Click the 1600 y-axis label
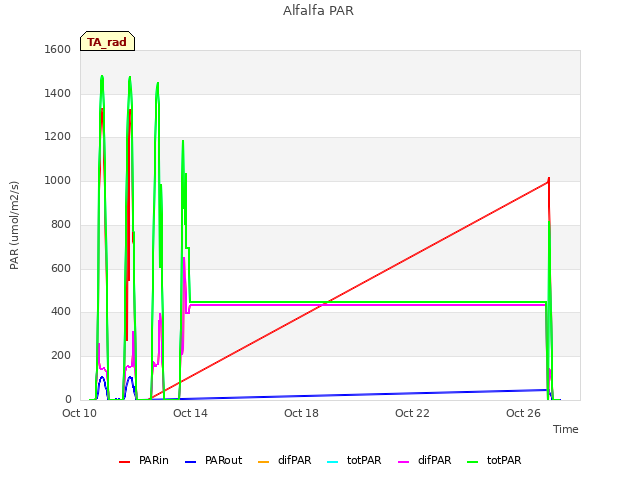640x480 pixels. tap(58, 49)
